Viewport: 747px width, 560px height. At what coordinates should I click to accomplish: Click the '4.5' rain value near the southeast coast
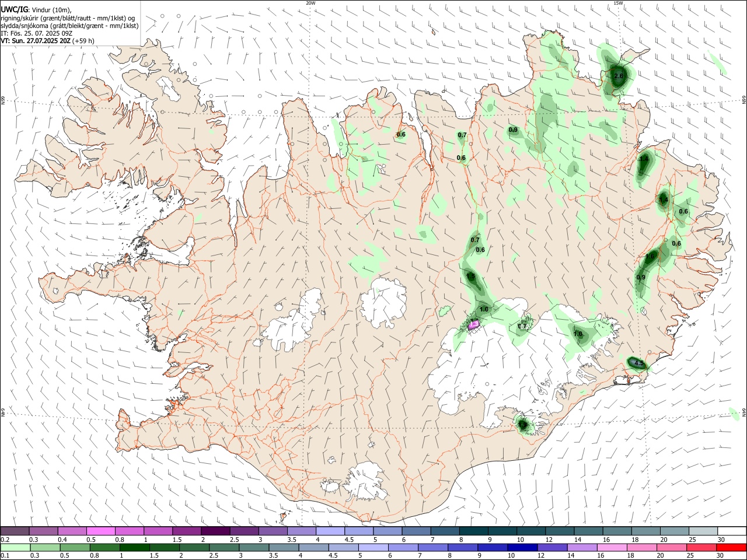(x=639, y=363)
